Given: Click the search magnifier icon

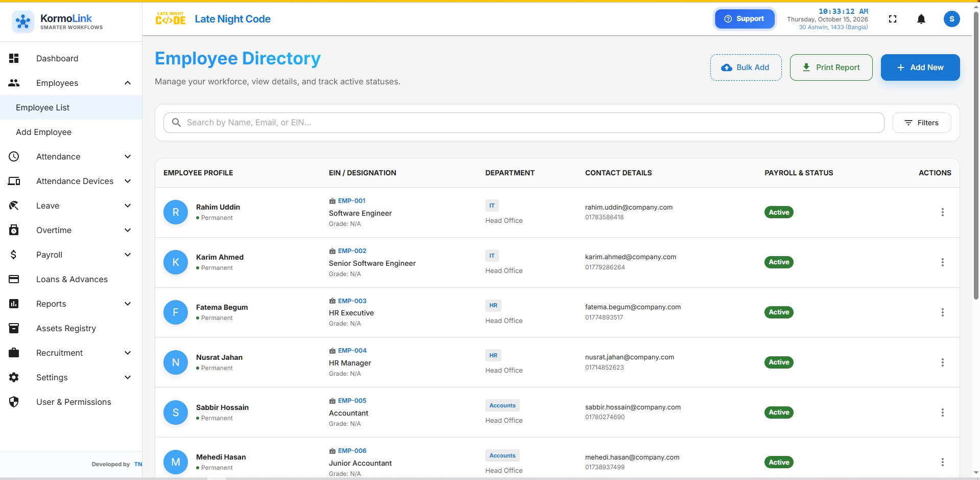Looking at the screenshot, I should click(x=176, y=123).
